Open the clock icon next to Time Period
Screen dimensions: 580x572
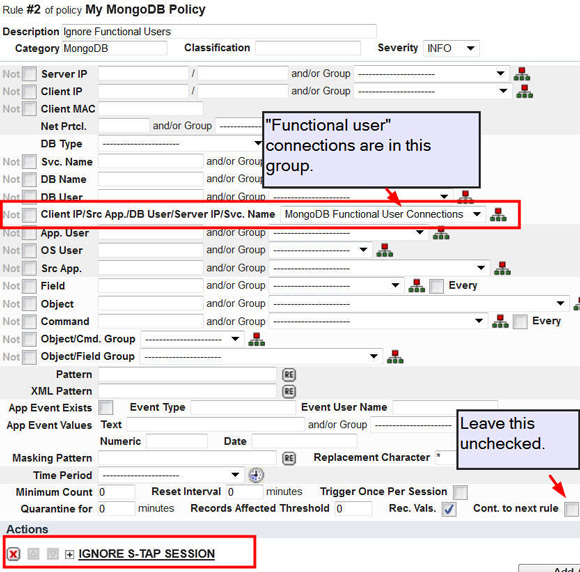point(256,475)
